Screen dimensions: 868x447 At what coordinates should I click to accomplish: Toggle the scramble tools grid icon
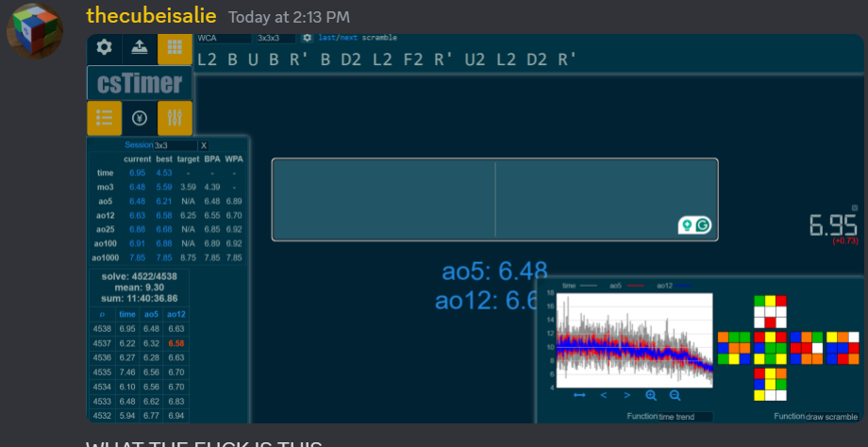(175, 48)
